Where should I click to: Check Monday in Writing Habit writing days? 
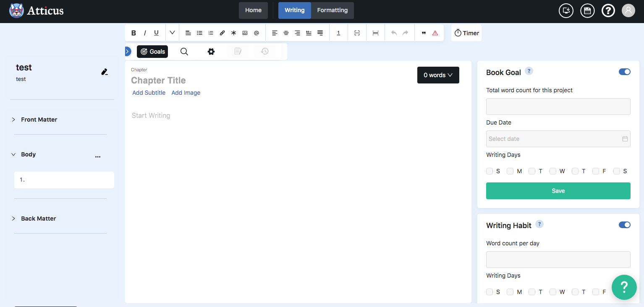pos(510,292)
